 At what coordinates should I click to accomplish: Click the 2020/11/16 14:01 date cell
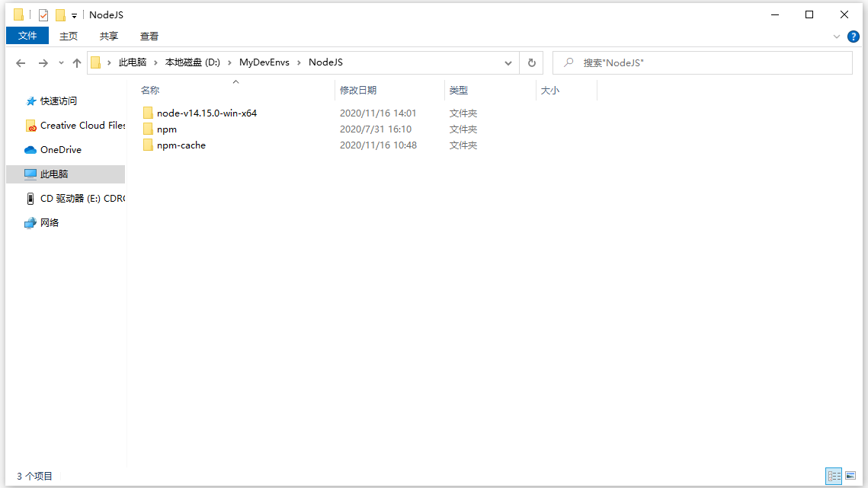coord(377,113)
